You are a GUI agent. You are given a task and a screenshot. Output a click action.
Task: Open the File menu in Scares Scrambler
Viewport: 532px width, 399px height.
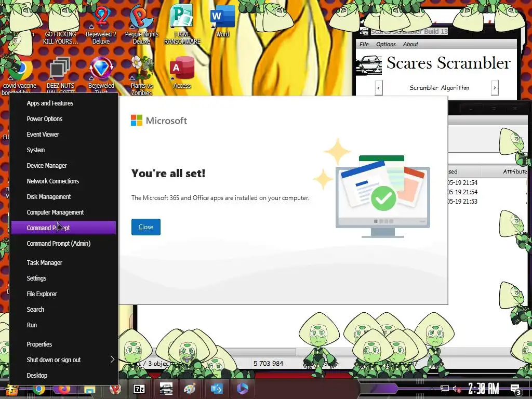pos(364,44)
